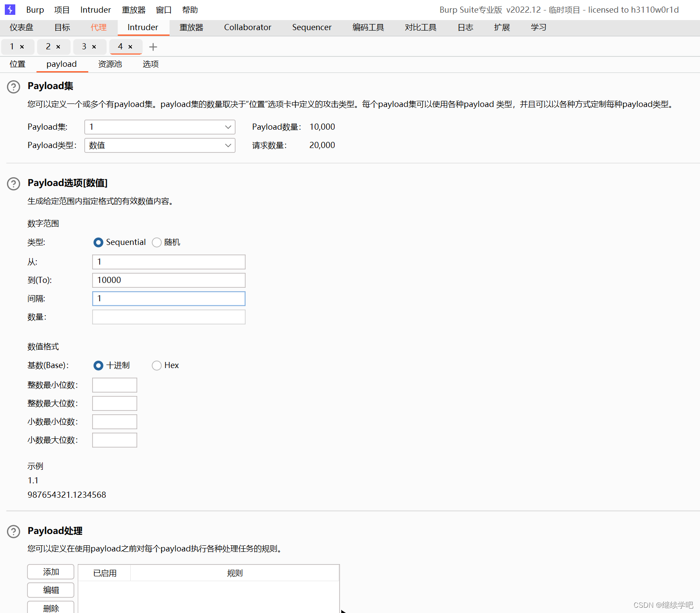Click the 从 input field
Viewport: 700px width, 613px height.
click(169, 262)
